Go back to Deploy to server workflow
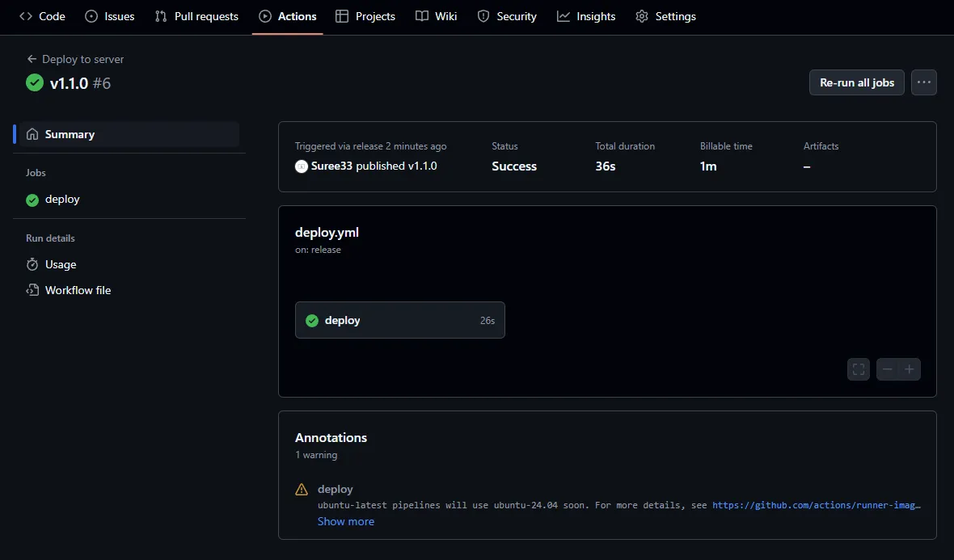 75,59
